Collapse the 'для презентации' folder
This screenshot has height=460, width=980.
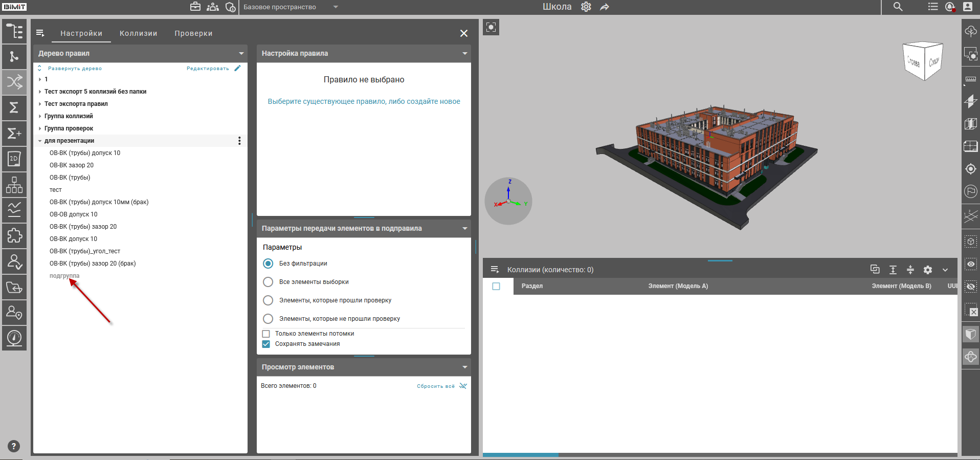click(x=40, y=141)
